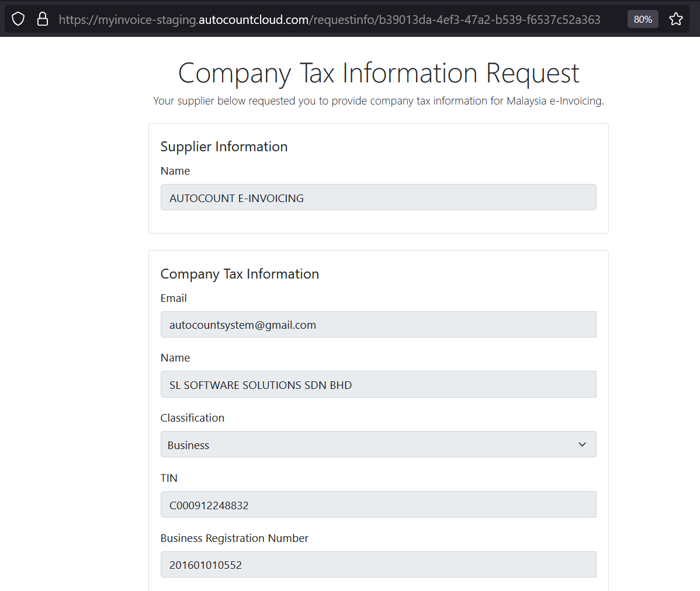700x591 pixels.
Task: Select the Business Registration Number field
Action: point(378,565)
